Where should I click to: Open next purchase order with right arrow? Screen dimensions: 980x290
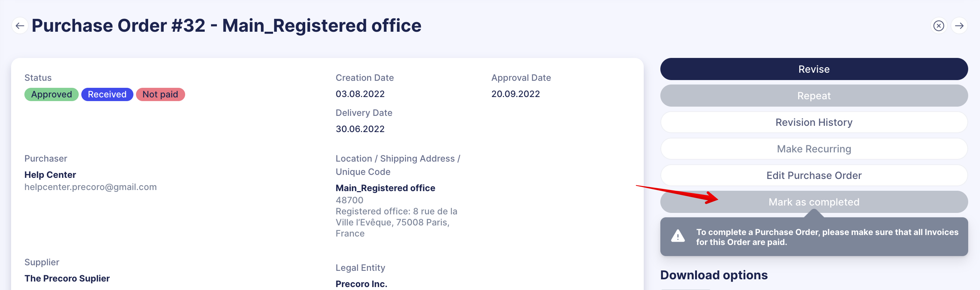(x=959, y=26)
